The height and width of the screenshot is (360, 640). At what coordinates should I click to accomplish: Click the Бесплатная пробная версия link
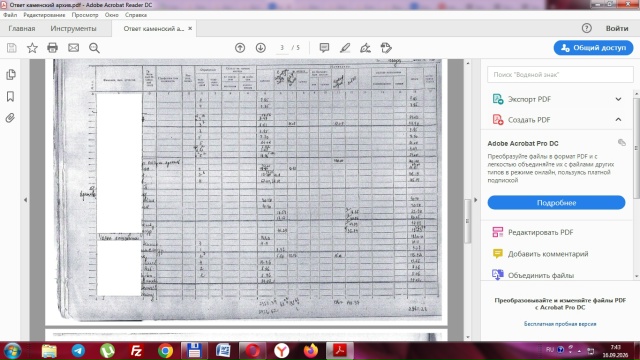[560, 324]
